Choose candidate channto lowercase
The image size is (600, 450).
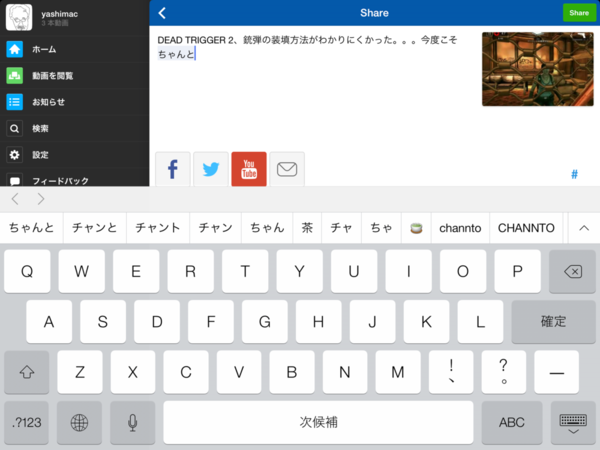460,228
